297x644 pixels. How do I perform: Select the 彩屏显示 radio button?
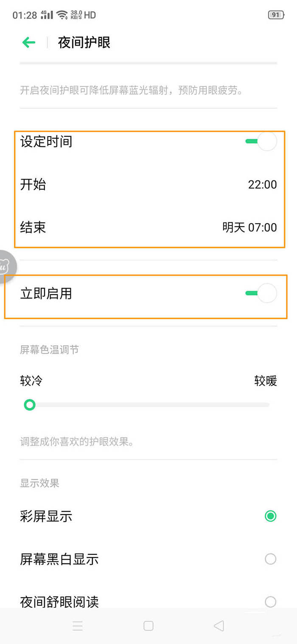(x=270, y=516)
